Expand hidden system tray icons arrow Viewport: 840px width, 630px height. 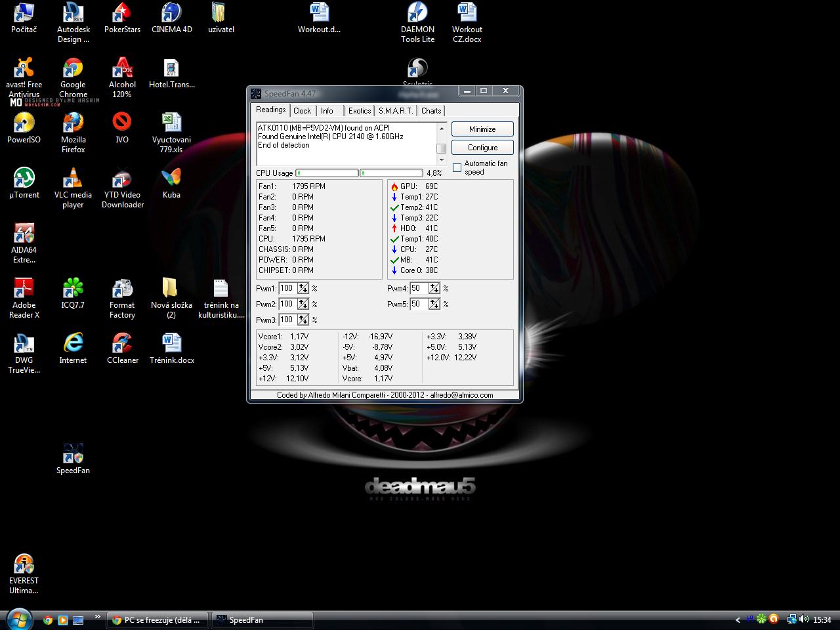pyautogui.click(x=738, y=619)
